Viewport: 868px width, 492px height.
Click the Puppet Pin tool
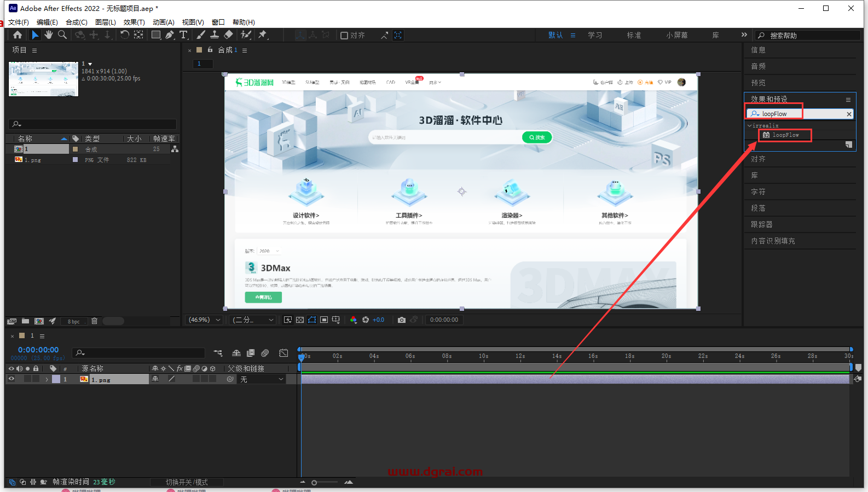click(x=263, y=35)
